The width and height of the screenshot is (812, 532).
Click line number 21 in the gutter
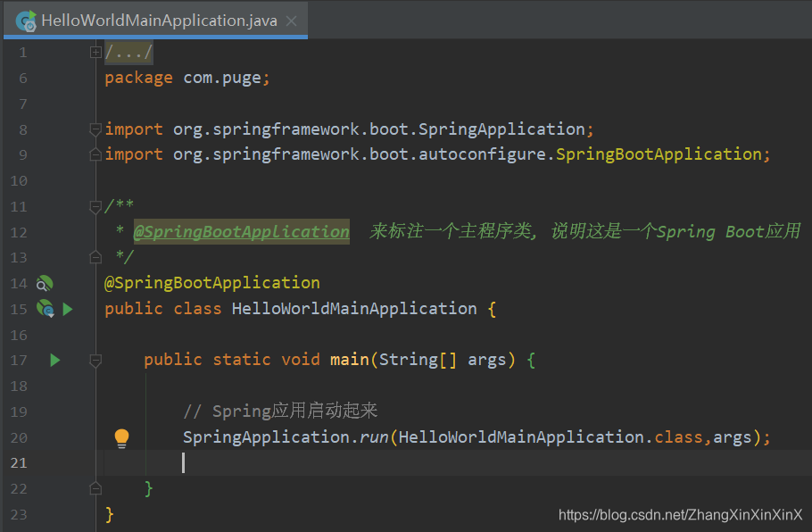click(x=19, y=462)
